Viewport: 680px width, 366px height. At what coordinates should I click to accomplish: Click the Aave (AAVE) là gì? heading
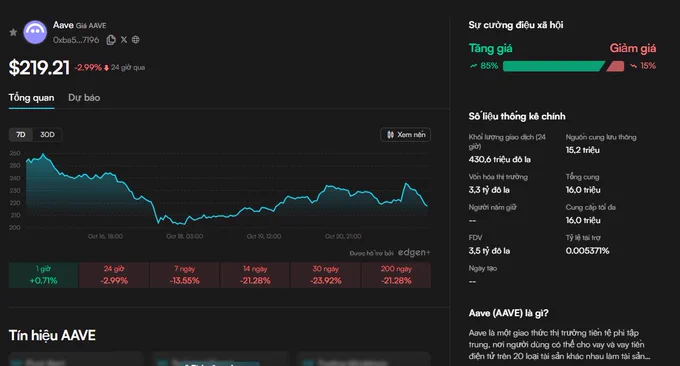(508, 313)
